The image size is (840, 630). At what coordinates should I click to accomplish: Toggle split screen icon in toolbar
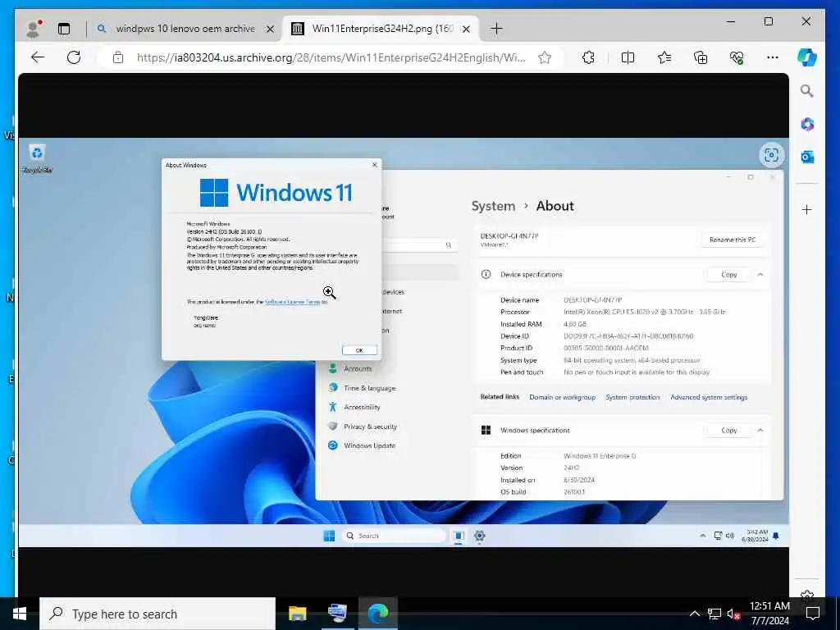(628, 57)
